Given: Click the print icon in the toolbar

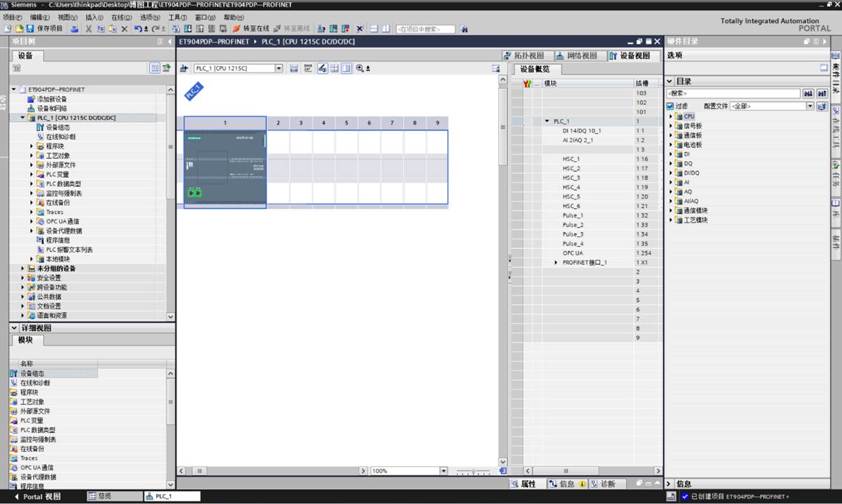Looking at the screenshot, I should tap(75, 29).
